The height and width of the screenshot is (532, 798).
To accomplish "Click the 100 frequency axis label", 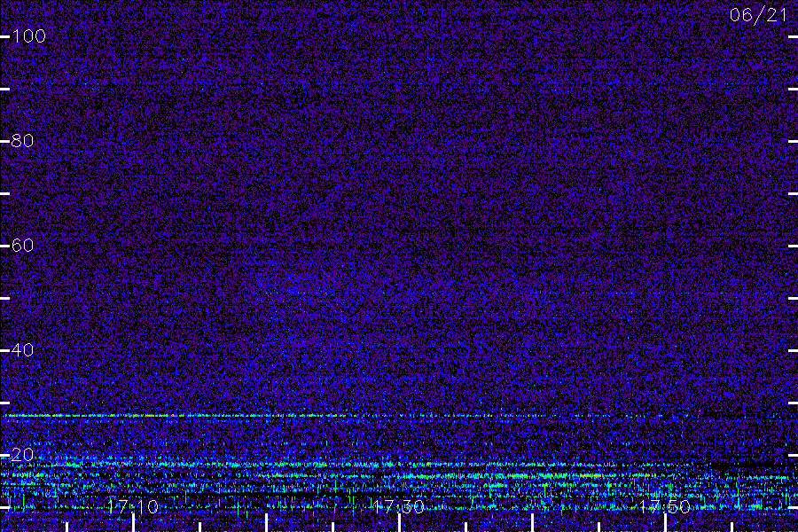I will tap(28, 36).
